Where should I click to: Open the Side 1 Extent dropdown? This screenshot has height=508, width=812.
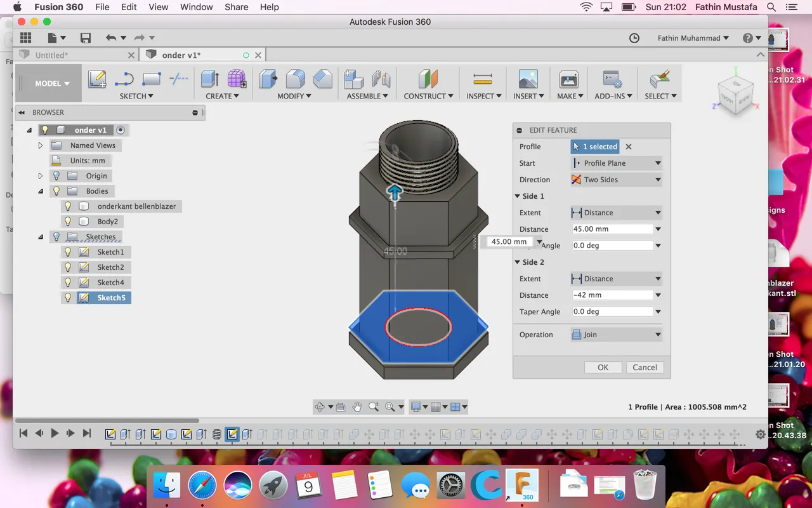click(x=616, y=213)
